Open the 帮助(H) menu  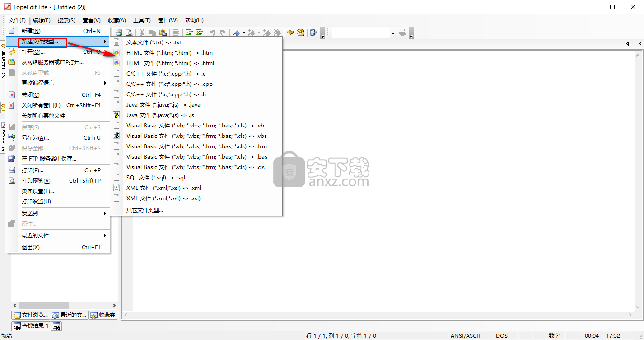click(x=194, y=20)
